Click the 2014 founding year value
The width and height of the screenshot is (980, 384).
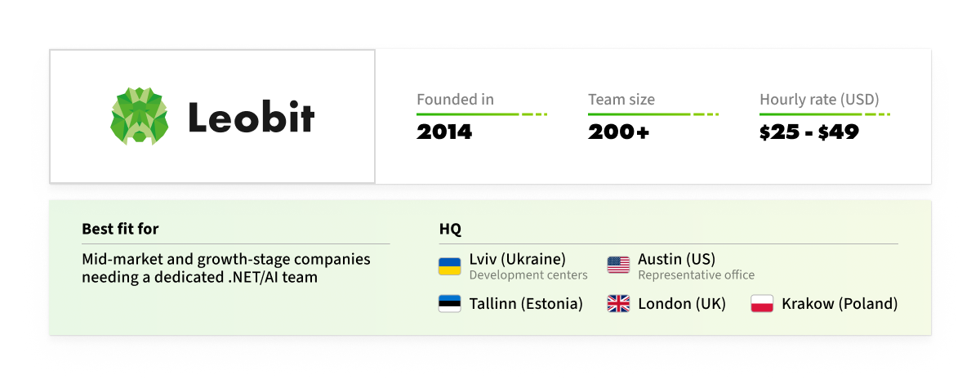444,132
